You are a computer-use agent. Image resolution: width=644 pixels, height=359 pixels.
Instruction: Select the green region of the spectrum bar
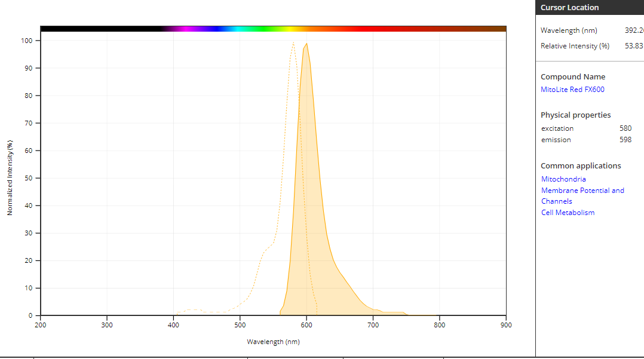tap(263, 29)
